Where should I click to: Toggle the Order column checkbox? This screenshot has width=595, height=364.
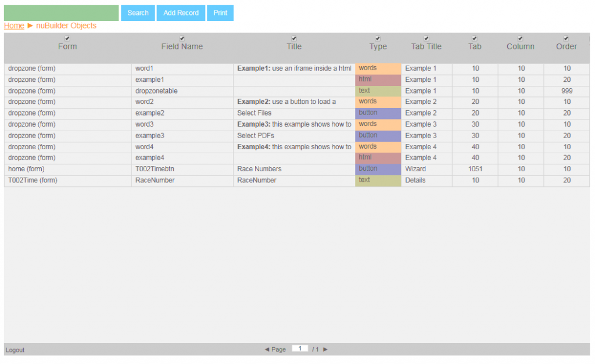566,38
